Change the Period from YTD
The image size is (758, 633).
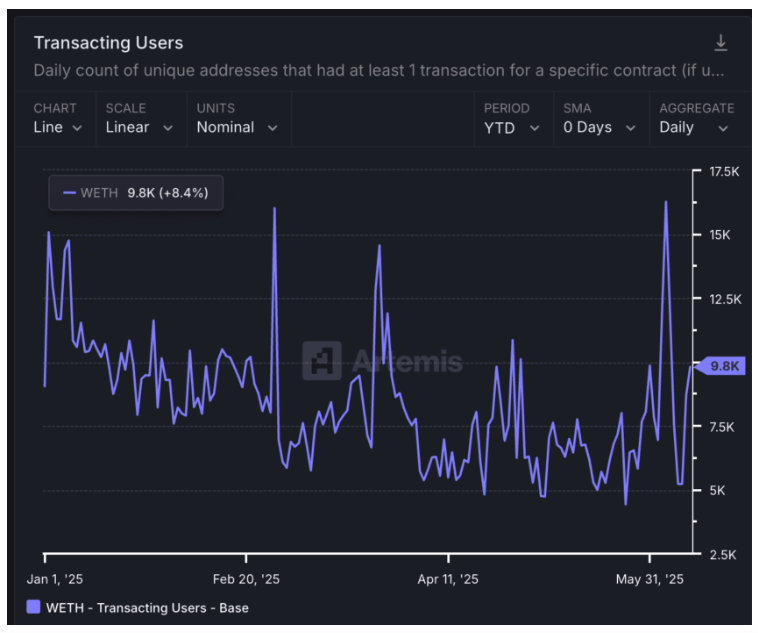click(511, 127)
